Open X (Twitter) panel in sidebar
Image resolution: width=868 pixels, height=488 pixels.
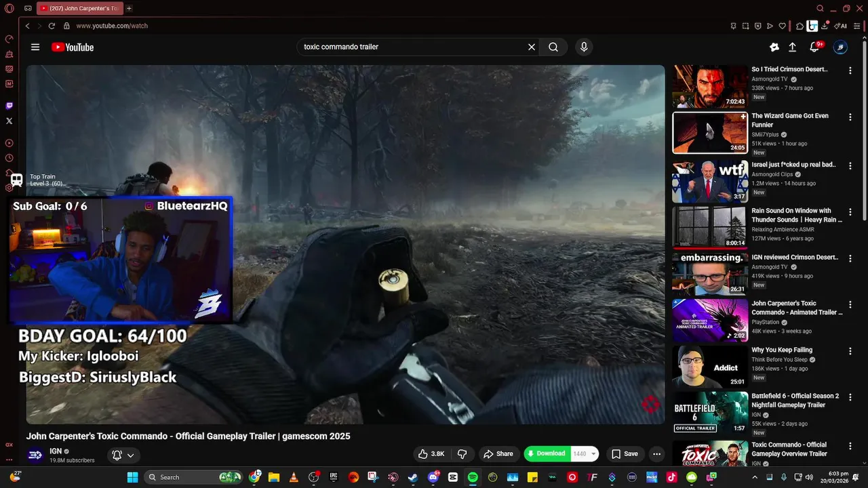pos(9,121)
